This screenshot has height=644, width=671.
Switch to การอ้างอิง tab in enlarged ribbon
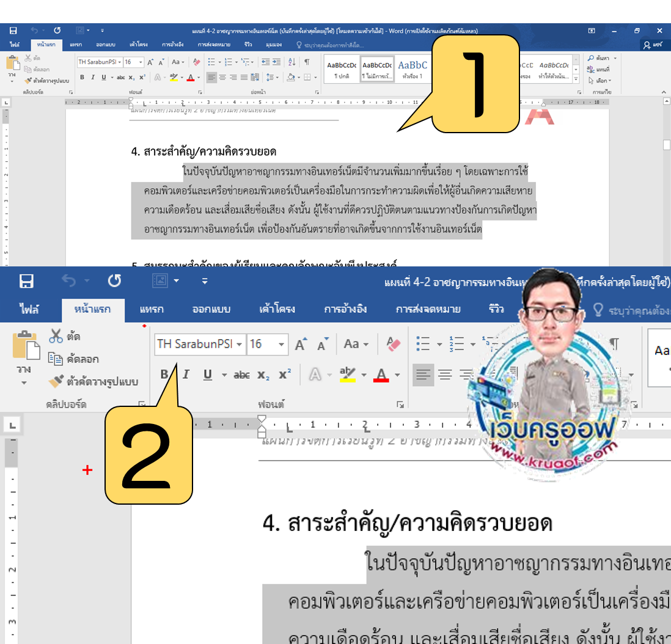(x=345, y=309)
